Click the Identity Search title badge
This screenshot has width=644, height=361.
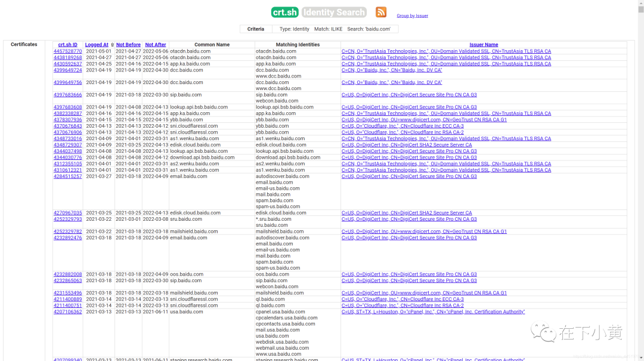334,13
